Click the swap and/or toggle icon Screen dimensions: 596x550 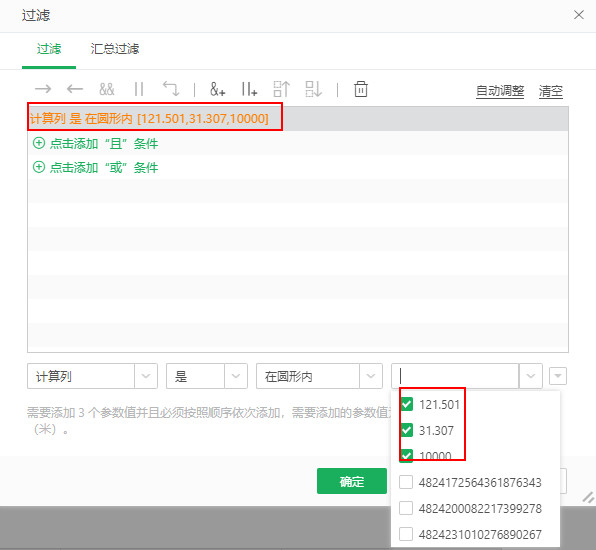click(x=171, y=89)
